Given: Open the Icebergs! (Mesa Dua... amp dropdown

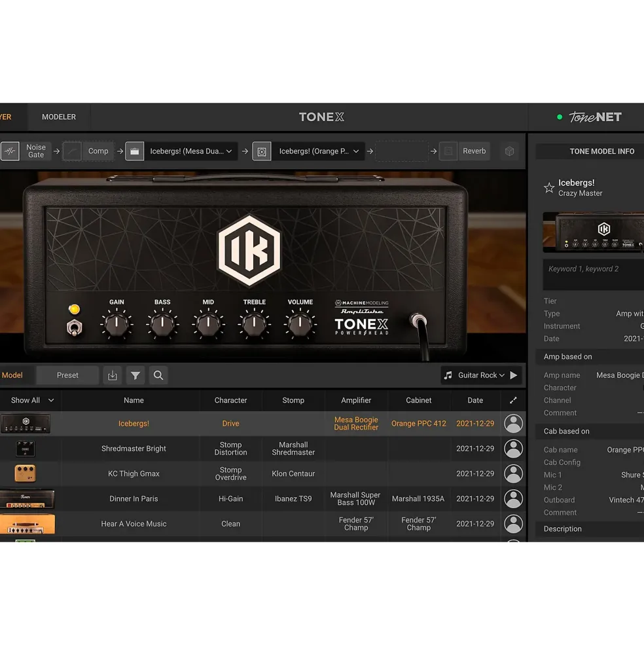Looking at the screenshot, I should coord(191,151).
